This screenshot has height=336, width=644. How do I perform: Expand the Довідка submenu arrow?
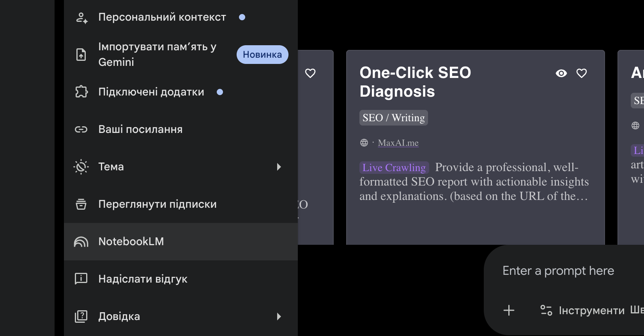click(x=279, y=317)
